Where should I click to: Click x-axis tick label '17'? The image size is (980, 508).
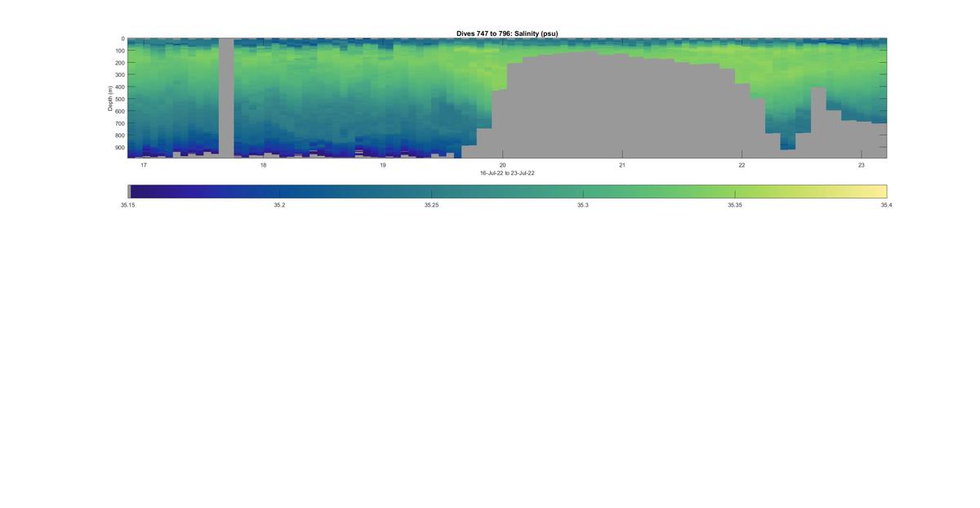pyautogui.click(x=144, y=165)
